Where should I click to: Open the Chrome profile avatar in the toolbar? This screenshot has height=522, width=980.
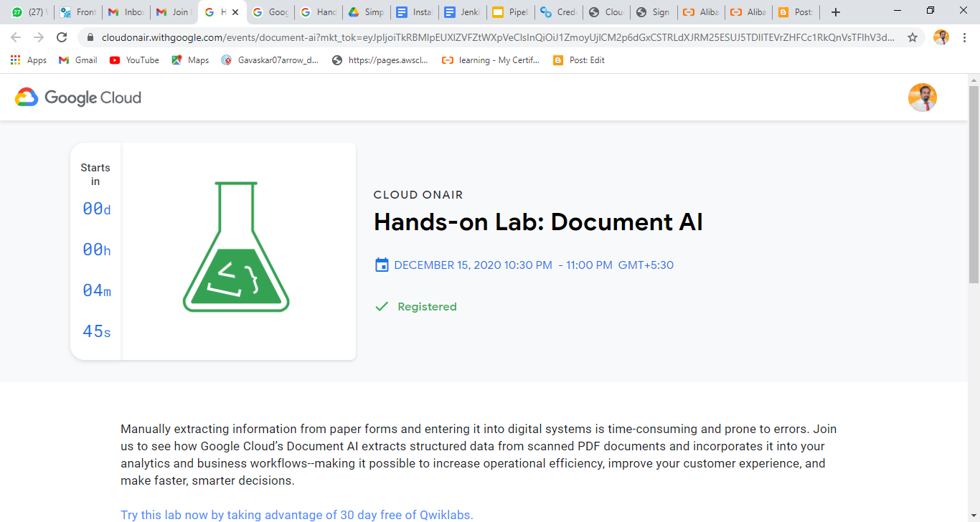point(941,37)
